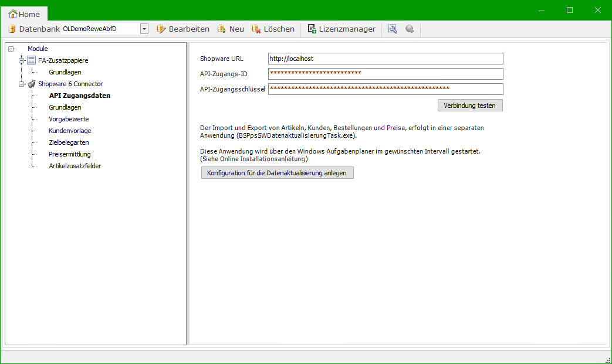Click Konfiguration für die Datenaktualisierung anlegen

(x=277, y=173)
